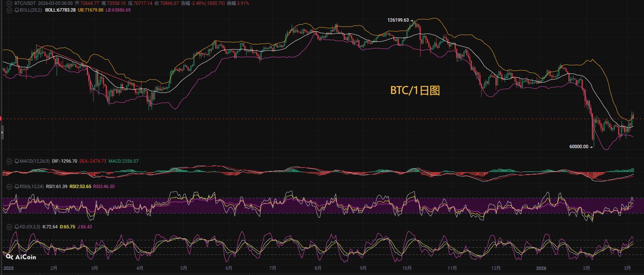The height and width of the screenshot is (275, 644).
Task: Click the red dot at the left end of the dashed price line
Action: pos(1,119)
